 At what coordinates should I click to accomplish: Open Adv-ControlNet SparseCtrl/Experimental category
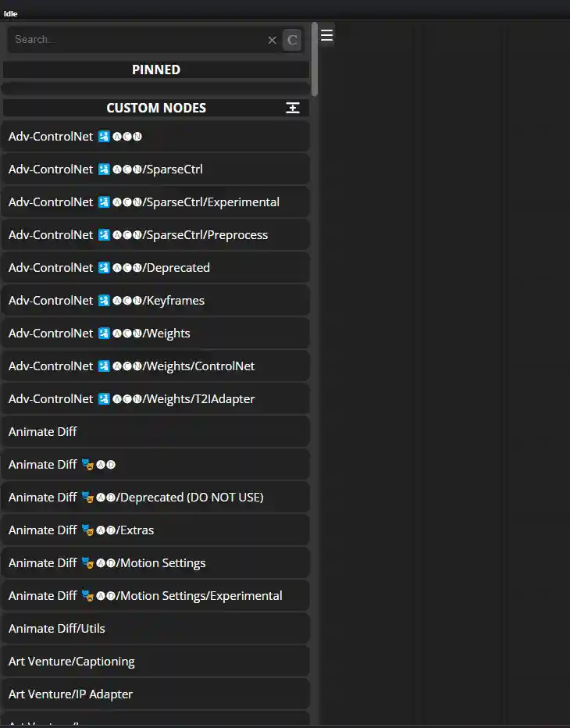coord(155,202)
